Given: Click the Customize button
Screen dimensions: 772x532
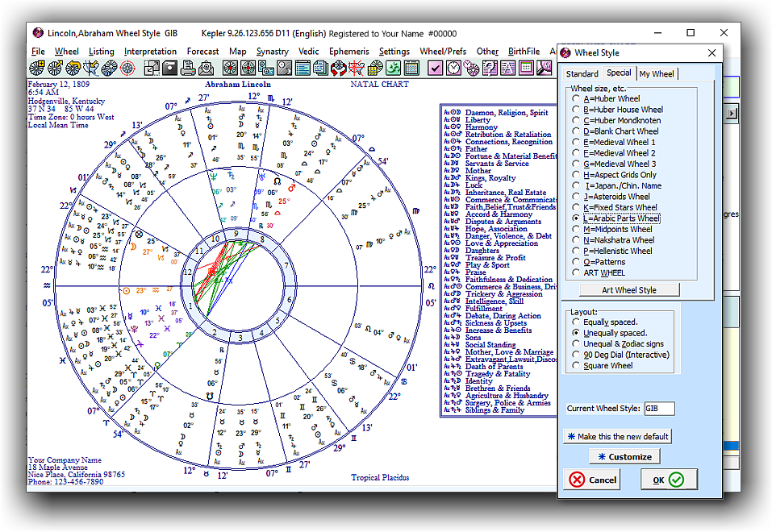Looking at the screenshot, I should point(624,456).
